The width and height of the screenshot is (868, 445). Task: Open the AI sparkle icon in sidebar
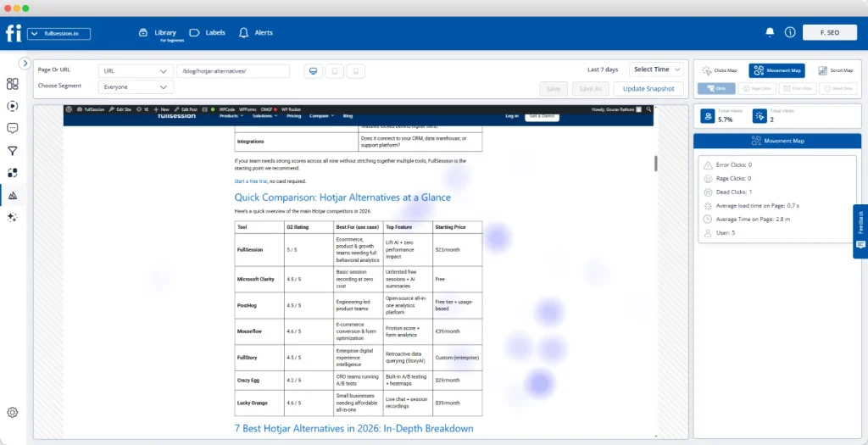click(x=12, y=218)
